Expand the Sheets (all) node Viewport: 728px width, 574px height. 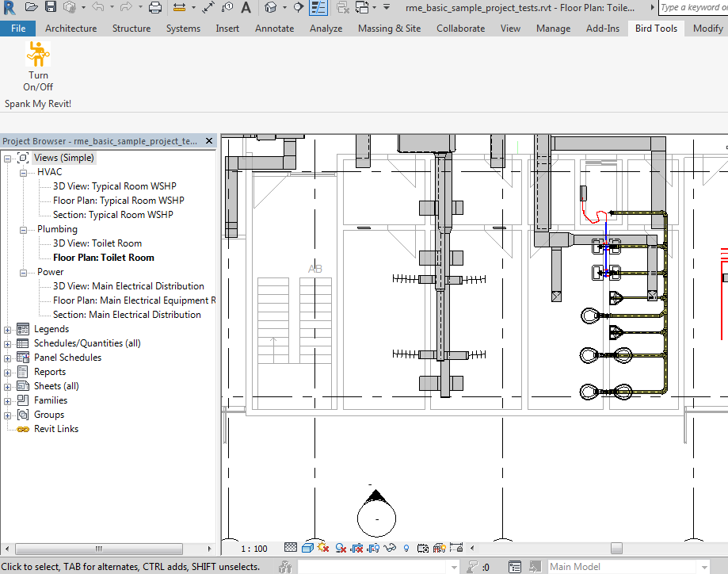[x=7, y=387]
